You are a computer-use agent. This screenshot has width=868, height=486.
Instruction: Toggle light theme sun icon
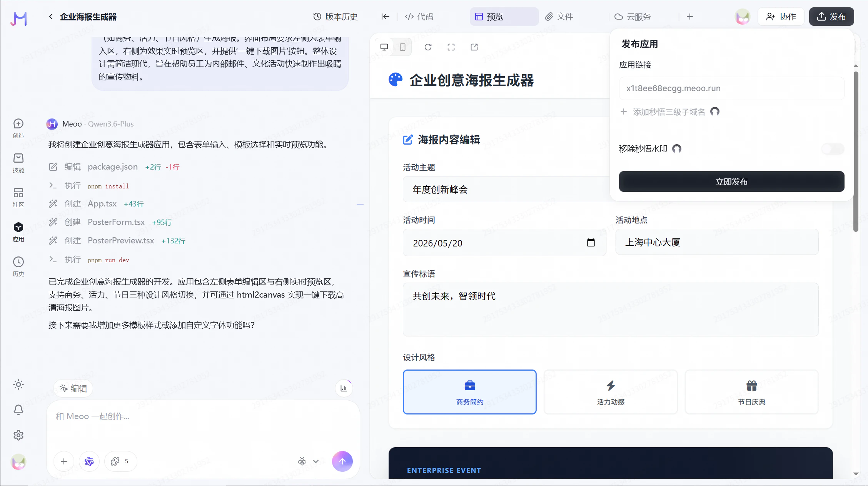[18, 384]
